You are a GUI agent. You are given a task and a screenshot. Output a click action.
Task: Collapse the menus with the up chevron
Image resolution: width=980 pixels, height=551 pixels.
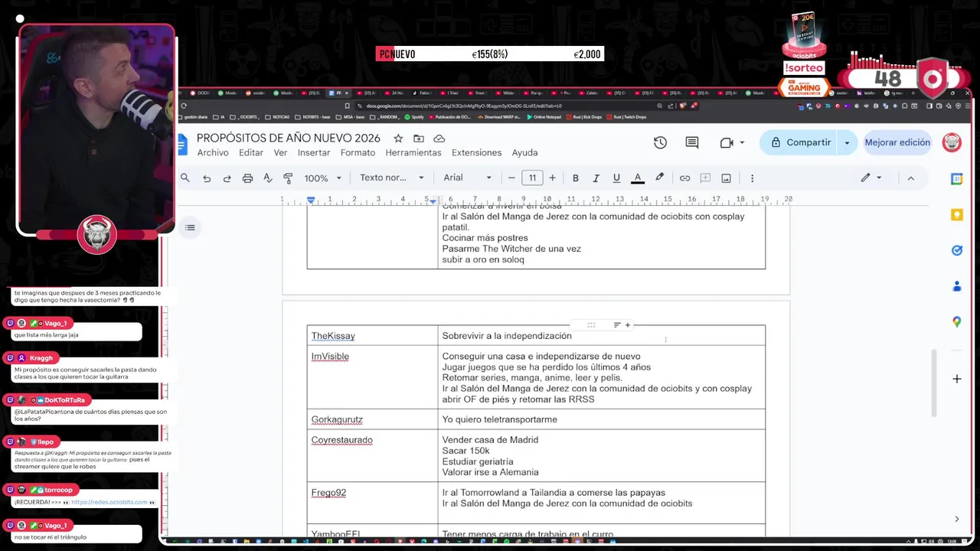910,178
